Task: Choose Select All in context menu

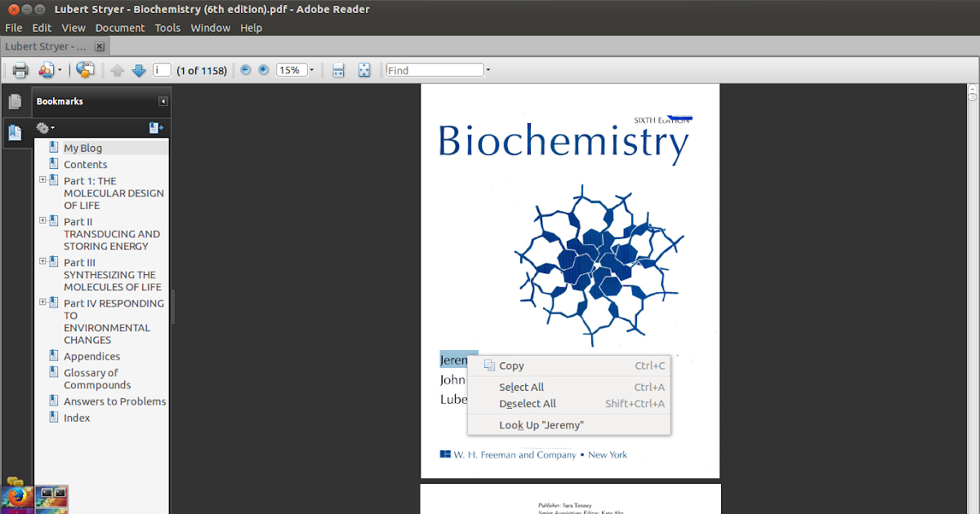Action: pyautogui.click(x=569, y=387)
